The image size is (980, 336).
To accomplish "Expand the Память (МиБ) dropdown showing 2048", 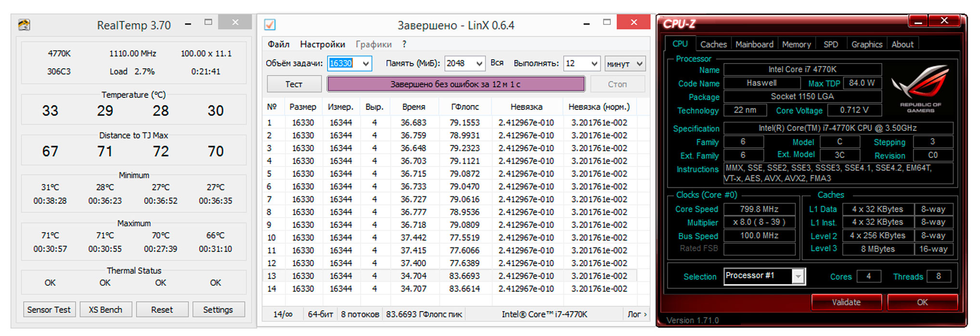I will (479, 64).
